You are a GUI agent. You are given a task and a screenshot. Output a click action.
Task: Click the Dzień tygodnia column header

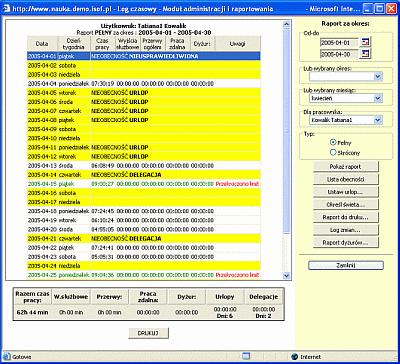(74, 44)
